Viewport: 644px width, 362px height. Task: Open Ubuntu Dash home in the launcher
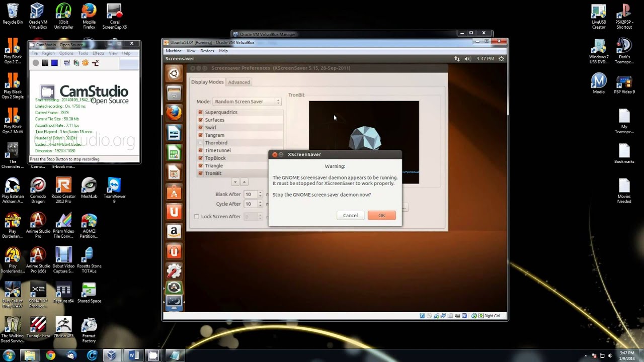pyautogui.click(x=174, y=73)
